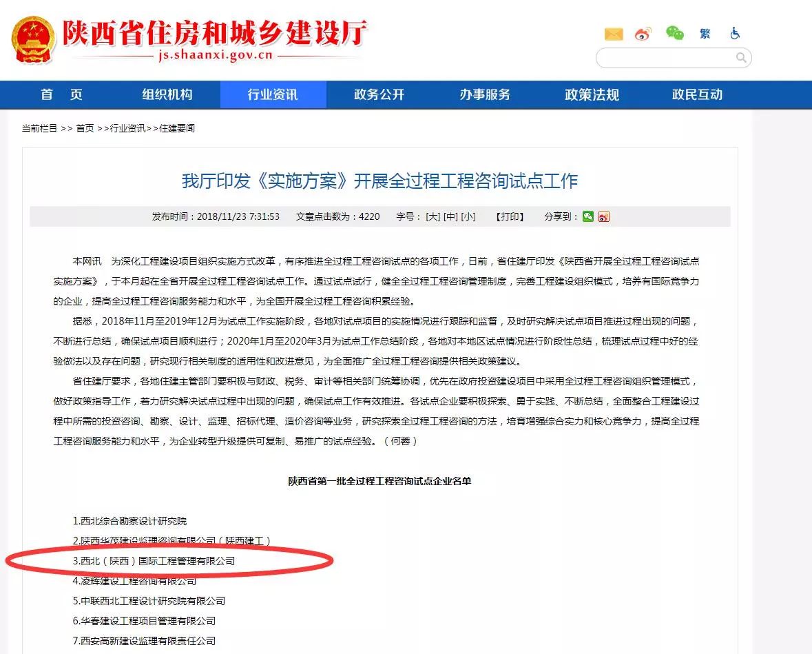Select the 行业资讯 navigation tab
812x654 pixels.
[273, 95]
